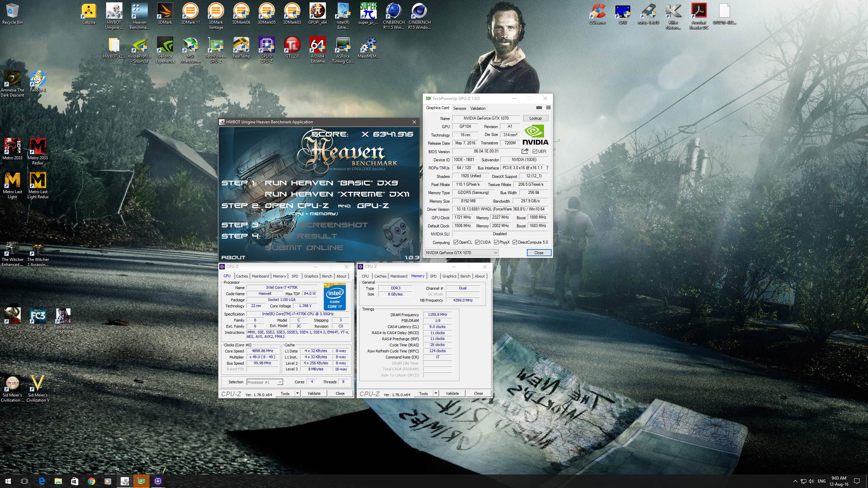Toggle the OpenCL checkbox
868x488 pixels.
pos(456,242)
